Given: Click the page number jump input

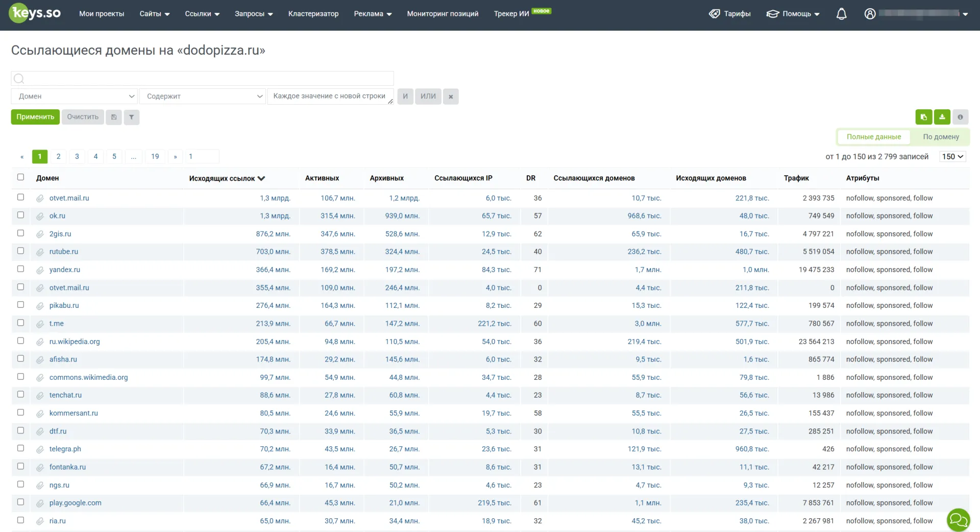Looking at the screenshot, I should pyautogui.click(x=202, y=157).
